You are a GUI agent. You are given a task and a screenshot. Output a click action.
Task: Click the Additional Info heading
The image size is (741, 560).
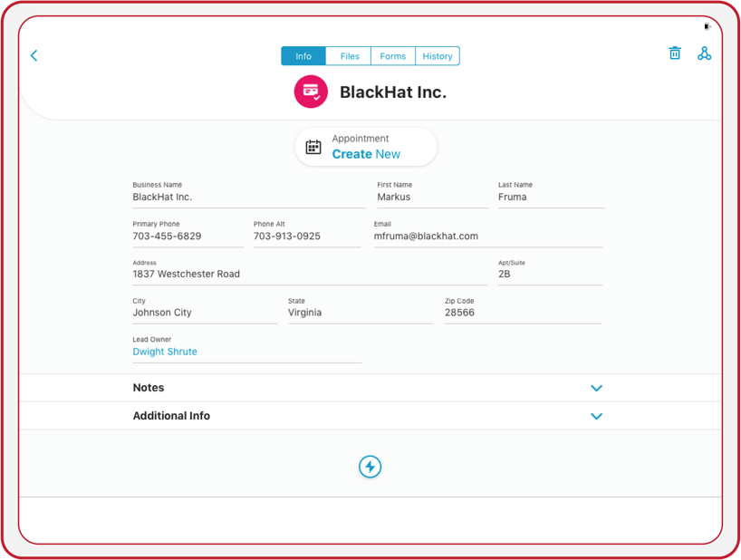[171, 416]
